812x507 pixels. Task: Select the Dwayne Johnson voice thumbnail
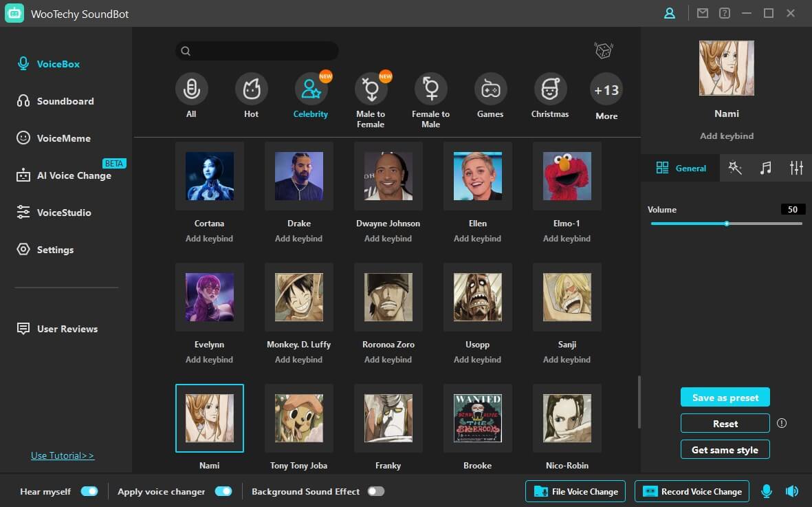pyautogui.click(x=388, y=176)
